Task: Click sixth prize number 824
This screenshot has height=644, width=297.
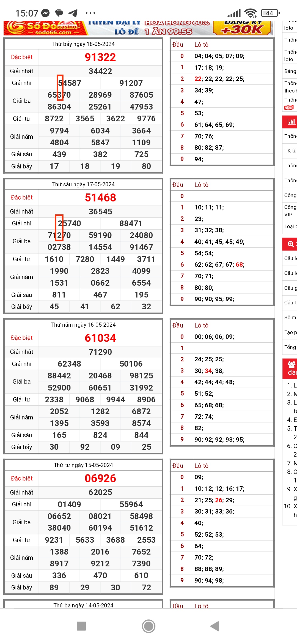Action: click(x=100, y=435)
